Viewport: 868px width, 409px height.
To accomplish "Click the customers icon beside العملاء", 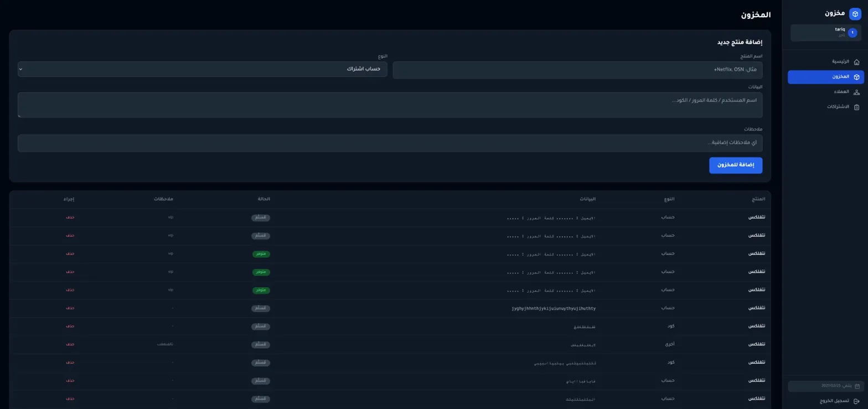I will click(856, 92).
